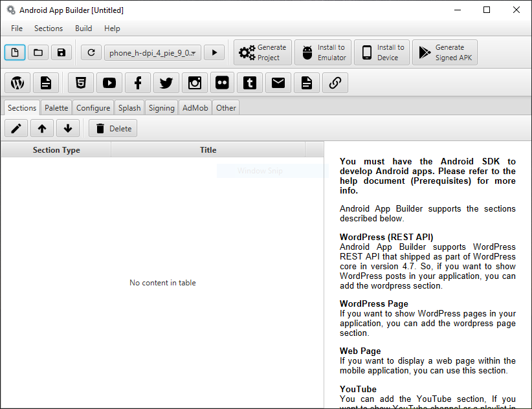The image size is (532, 409).
Task: Click the New project icon
Action: tap(15, 52)
